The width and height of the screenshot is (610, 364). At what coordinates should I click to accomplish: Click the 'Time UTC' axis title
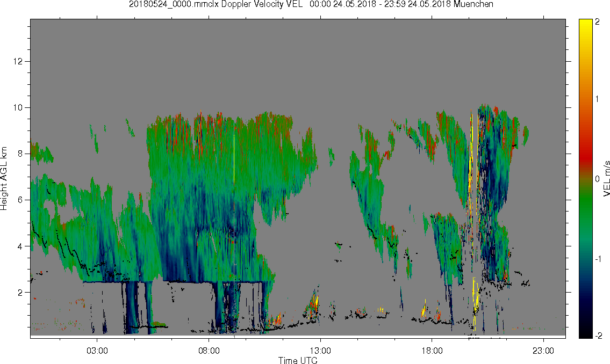pos(298,360)
